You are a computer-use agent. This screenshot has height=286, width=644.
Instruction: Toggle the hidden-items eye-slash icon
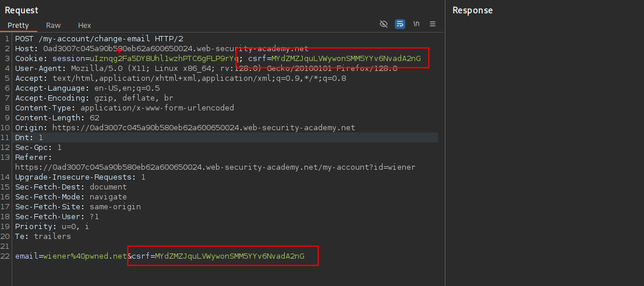383,24
